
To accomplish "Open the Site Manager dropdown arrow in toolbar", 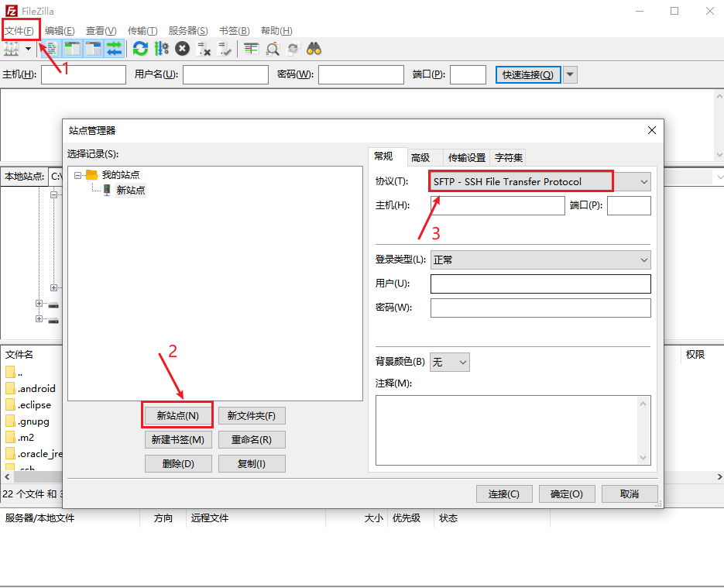I will [x=28, y=49].
